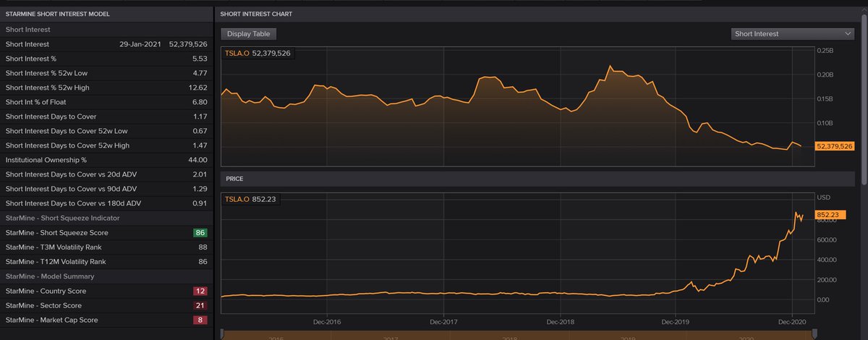
Task: Click the 0.25B axis label on short interest chart
Action: click(x=825, y=51)
